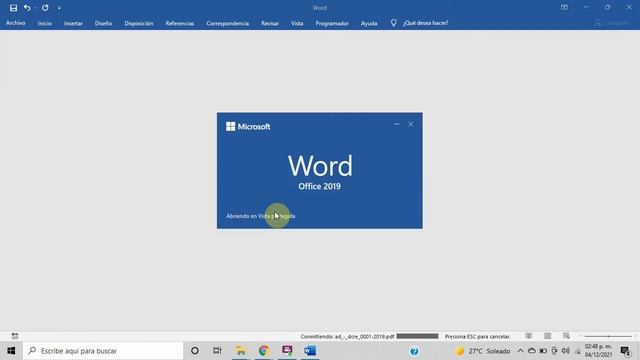
Task: Click the purple screen recorder taskbar icon
Action: 287,351
